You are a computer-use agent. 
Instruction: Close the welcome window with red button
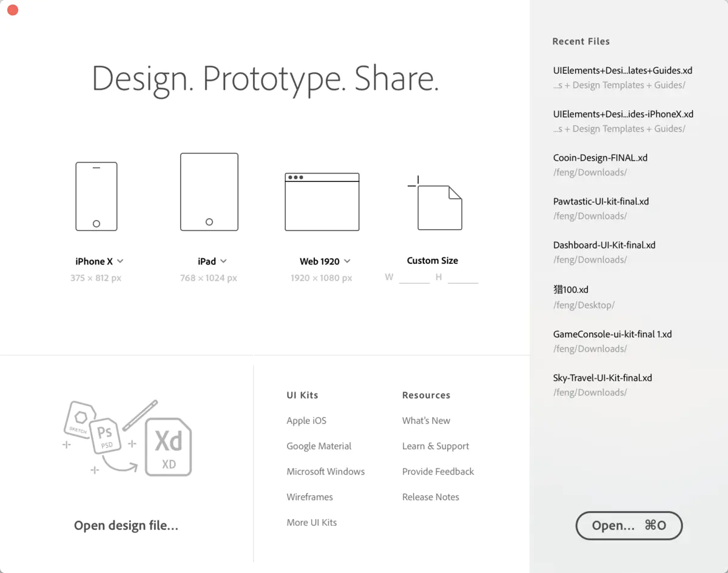[12, 10]
